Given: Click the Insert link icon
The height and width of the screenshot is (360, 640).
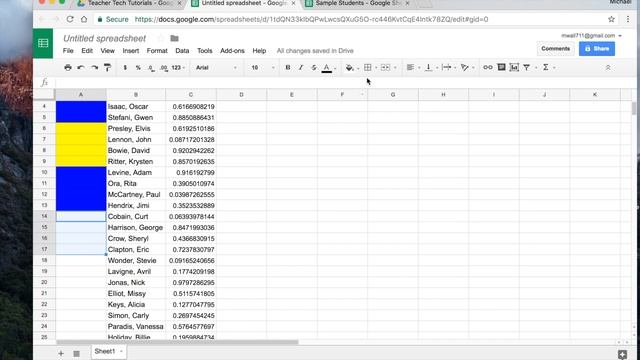Looking at the screenshot, I should pos(488,68).
